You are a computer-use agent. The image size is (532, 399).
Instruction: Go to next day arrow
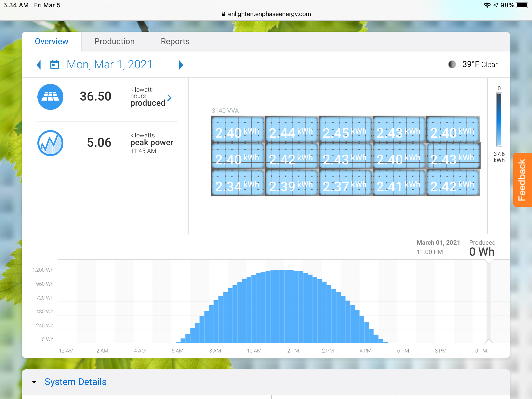(x=181, y=65)
